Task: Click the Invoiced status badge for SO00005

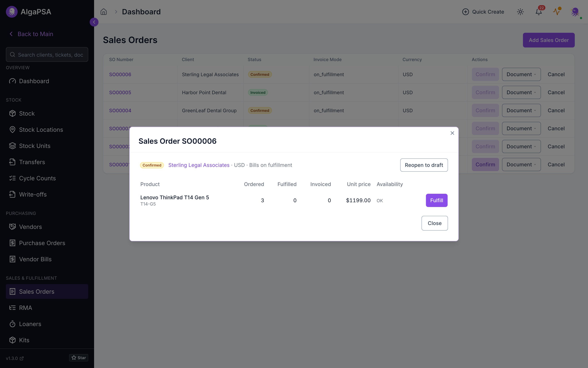Action: point(258,93)
